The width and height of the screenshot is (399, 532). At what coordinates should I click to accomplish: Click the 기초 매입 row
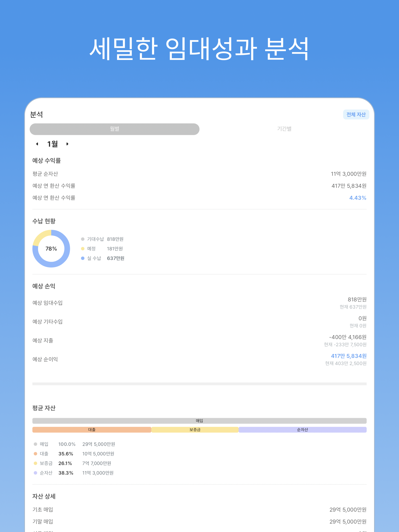click(x=199, y=510)
